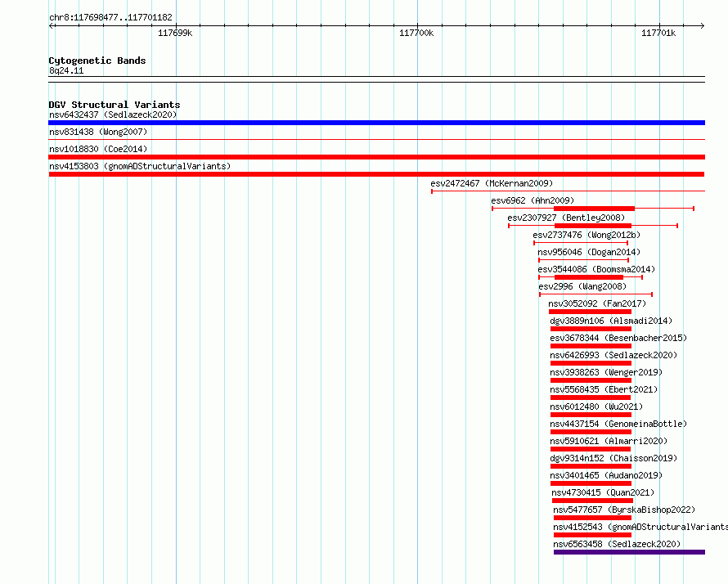This screenshot has height=584, width=728.
Task: Click the nsv1018830 (Coe2014) label
Action: [x=98, y=149]
